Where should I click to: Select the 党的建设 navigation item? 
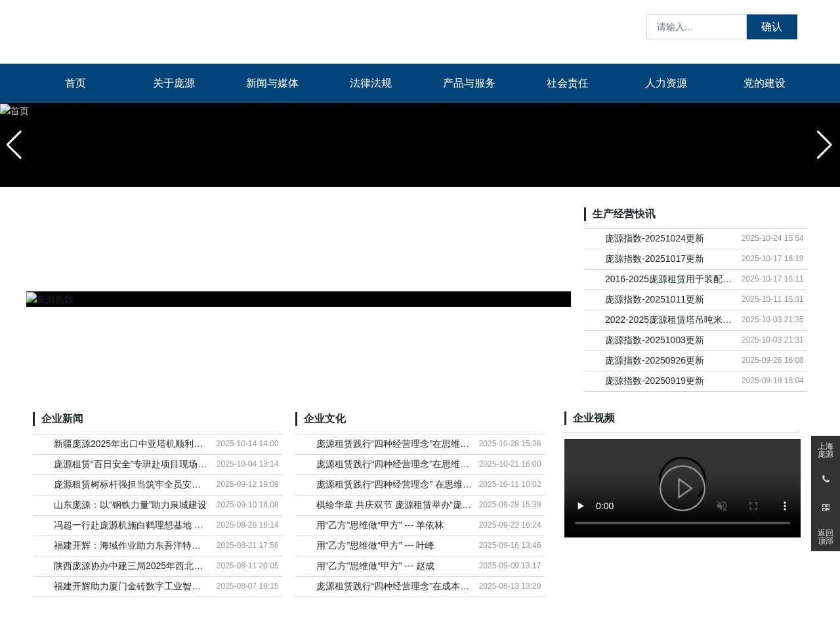coord(764,83)
